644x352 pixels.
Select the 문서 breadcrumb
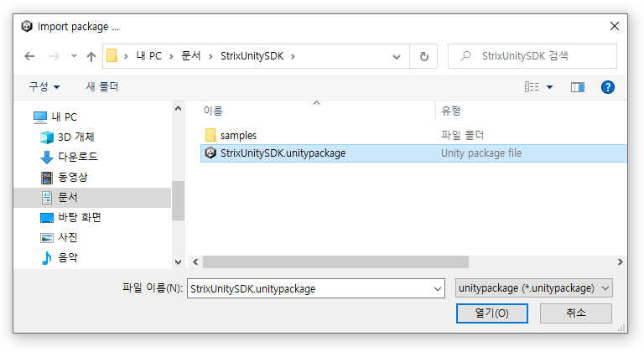pyautogui.click(x=191, y=56)
